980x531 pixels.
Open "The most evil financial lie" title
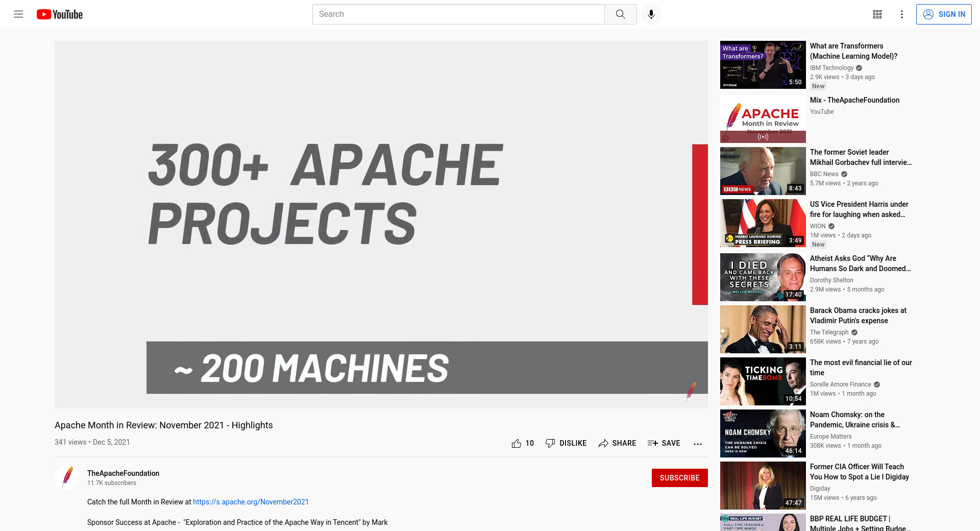(x=861, y=368)
